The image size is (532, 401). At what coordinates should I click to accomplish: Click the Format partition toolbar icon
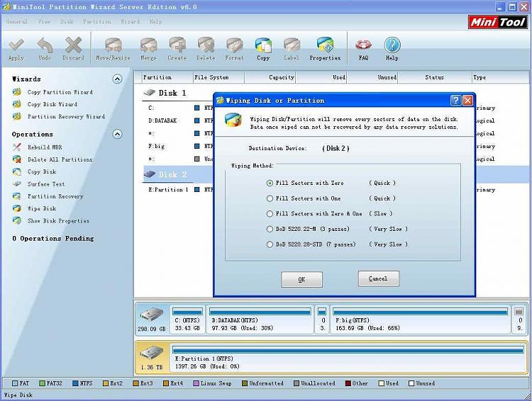pos(235,49)
